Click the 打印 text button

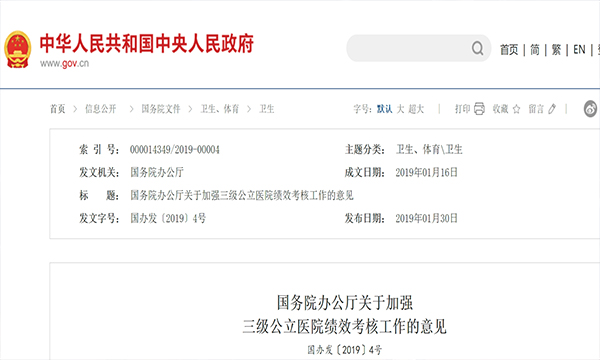[x=462, y=109]
